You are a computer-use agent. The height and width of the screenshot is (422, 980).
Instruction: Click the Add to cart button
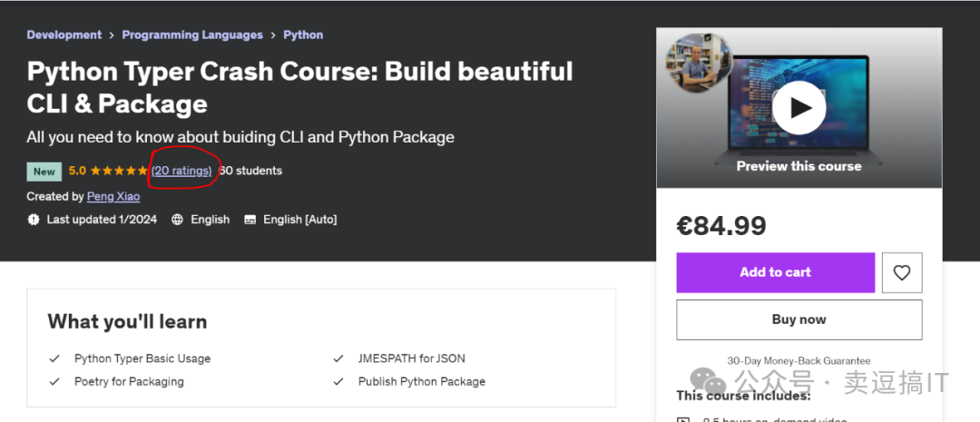775,272
